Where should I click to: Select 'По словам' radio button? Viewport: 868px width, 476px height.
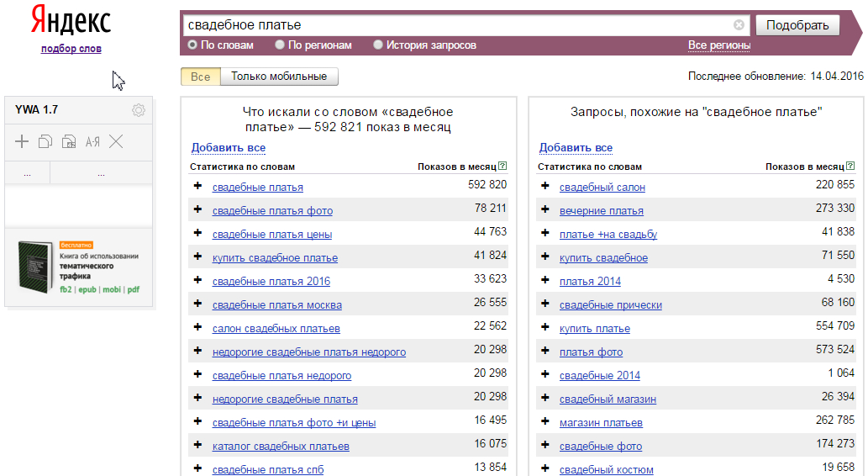(x=192, y=45)
